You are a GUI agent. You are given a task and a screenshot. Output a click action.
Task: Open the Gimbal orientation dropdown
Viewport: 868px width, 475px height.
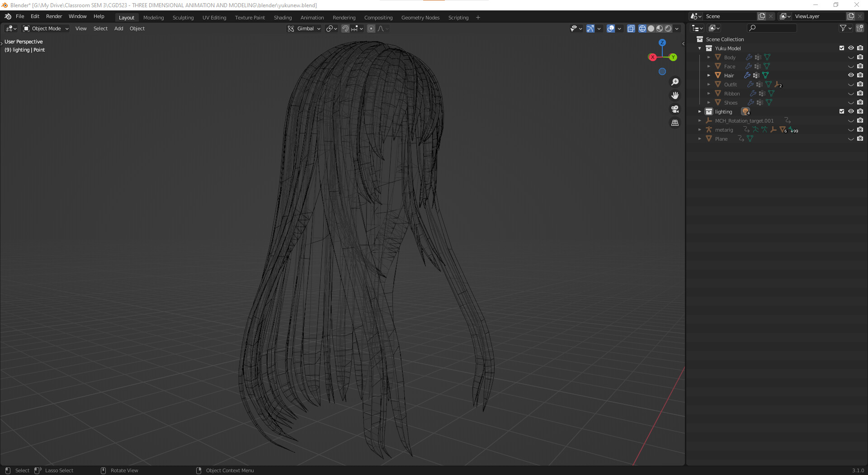pyautogui.click(x=304, y=28)
